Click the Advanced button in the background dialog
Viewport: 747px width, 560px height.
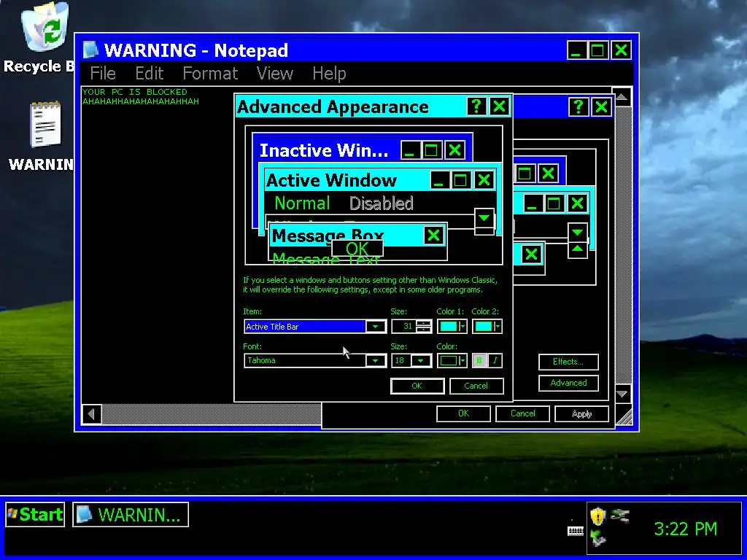568,383
